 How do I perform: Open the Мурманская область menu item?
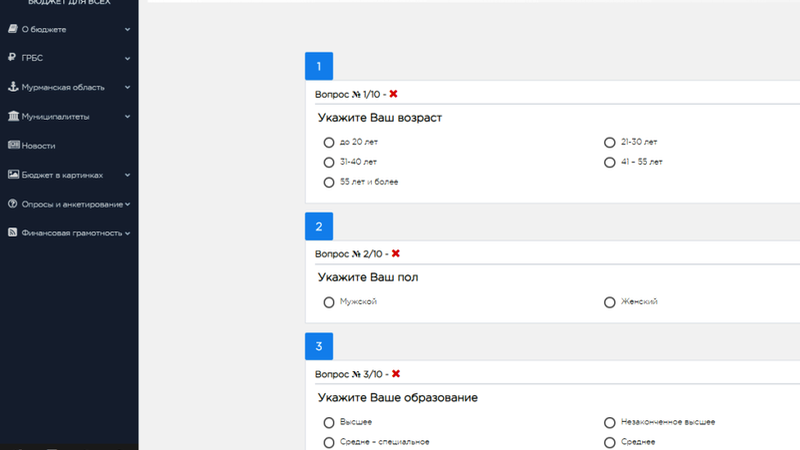point(62,88)
